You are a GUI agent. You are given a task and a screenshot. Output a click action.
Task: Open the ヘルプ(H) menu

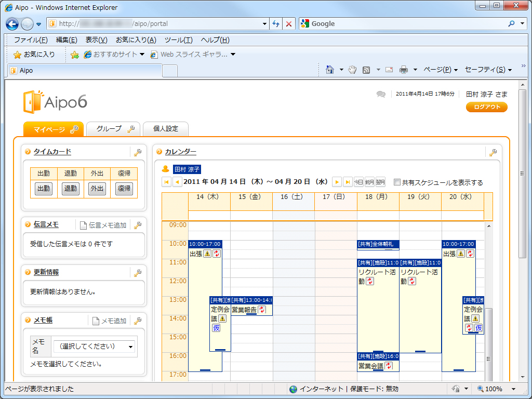(215, 40)
